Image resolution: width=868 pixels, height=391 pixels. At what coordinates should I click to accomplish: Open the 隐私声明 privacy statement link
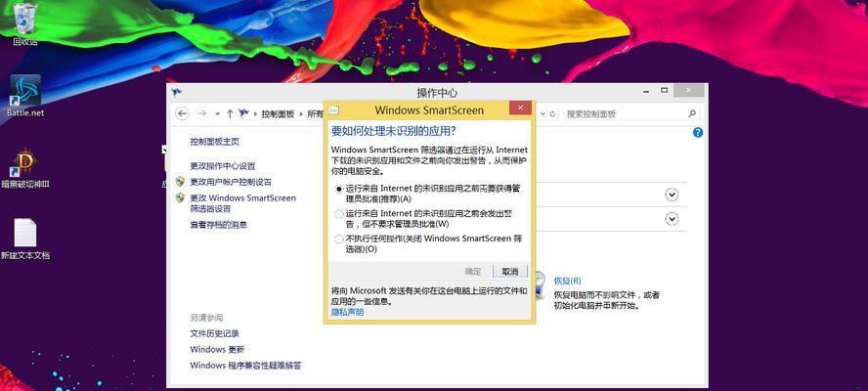click(348, 312)
